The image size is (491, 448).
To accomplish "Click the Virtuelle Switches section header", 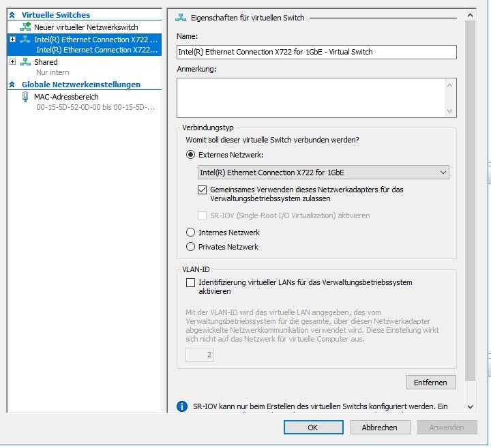I will (x=56, y=15).
